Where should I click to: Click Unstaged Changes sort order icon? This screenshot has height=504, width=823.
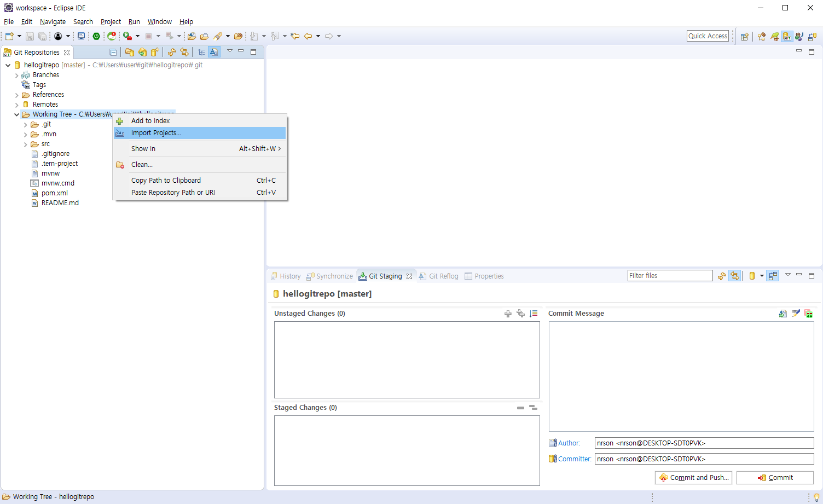pyautogui.click(x=534, y=314)
